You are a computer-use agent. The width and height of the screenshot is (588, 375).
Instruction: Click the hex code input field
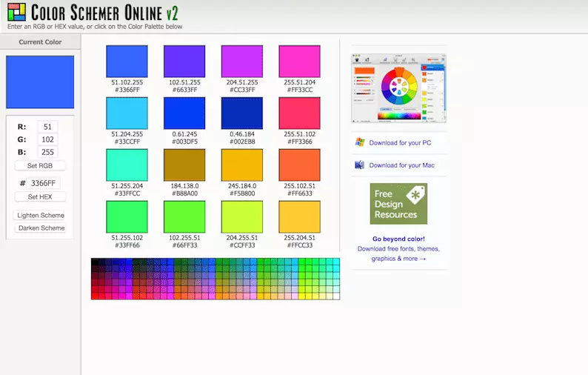[x=44, y=183]
